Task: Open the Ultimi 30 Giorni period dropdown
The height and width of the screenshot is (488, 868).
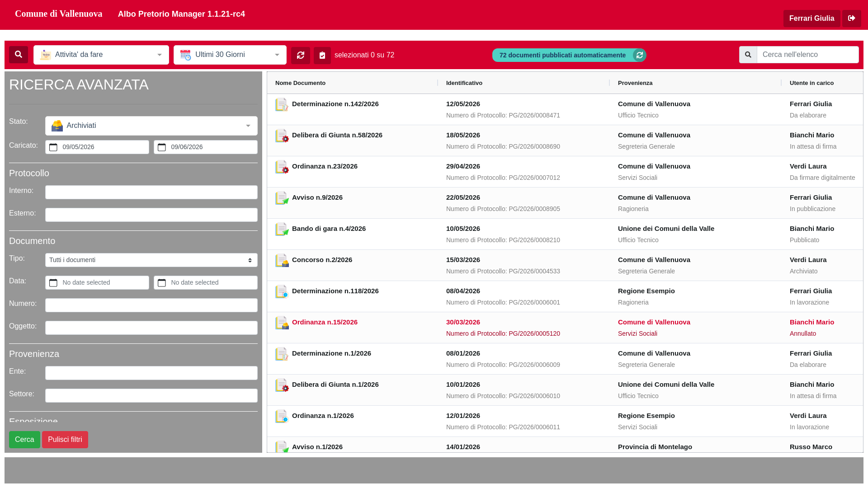Action: tap(230, 55)
